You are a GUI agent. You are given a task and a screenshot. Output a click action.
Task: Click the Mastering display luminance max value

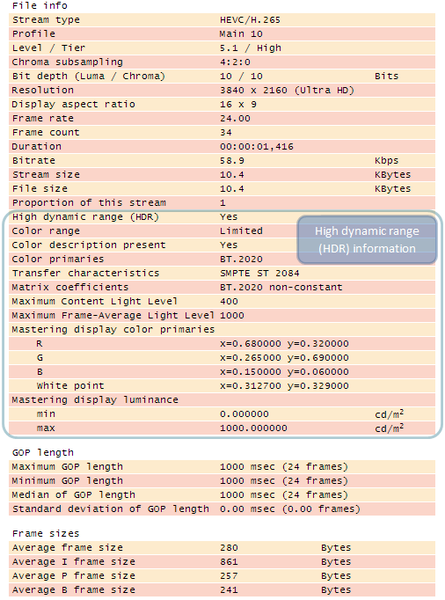point(253,428)
